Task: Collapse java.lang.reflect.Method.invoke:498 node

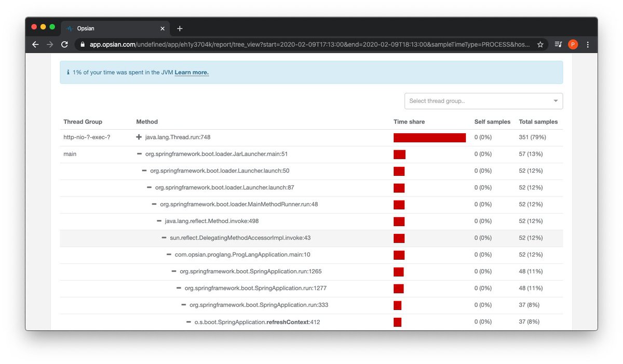Action: point(159,221)
